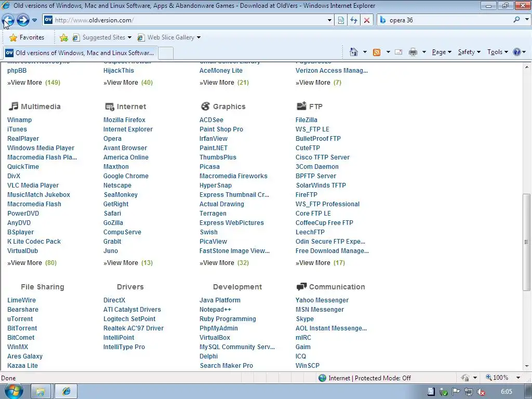Click the Multimedia music note icon
The height and width of the screenshot is (399, 532).
click(x=13, y=106)
